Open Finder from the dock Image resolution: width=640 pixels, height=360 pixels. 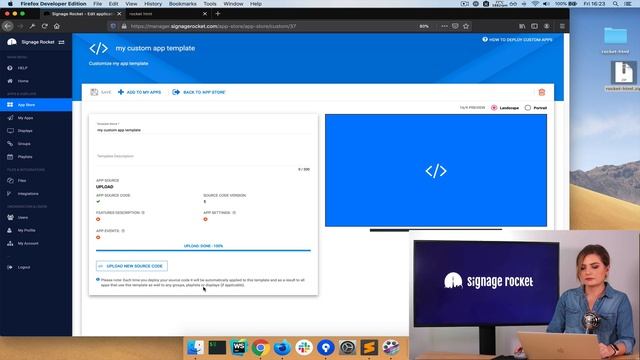(195, 348)
